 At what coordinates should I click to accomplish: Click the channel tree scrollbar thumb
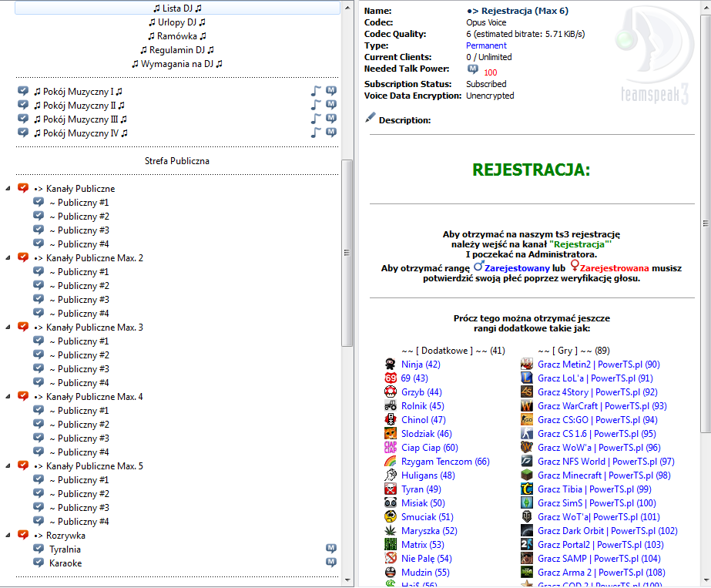pos(347,253)
